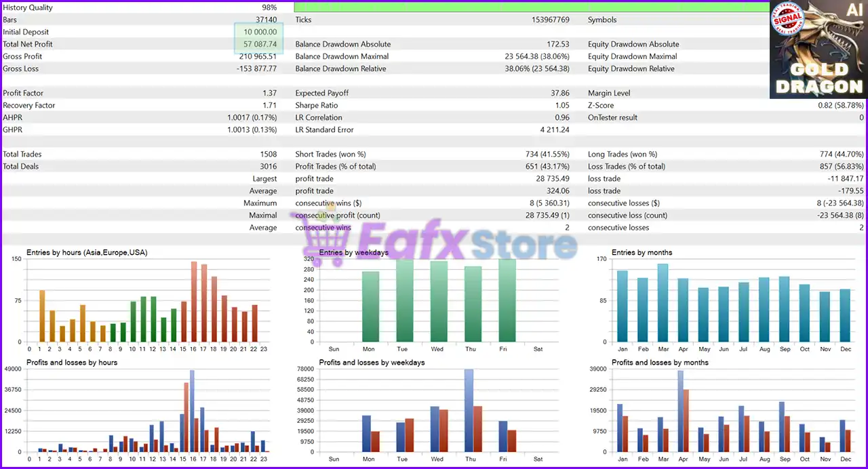Click the Ticks value 153967769
This screenshot has height=469, width=868.
(x=551, y=20)
